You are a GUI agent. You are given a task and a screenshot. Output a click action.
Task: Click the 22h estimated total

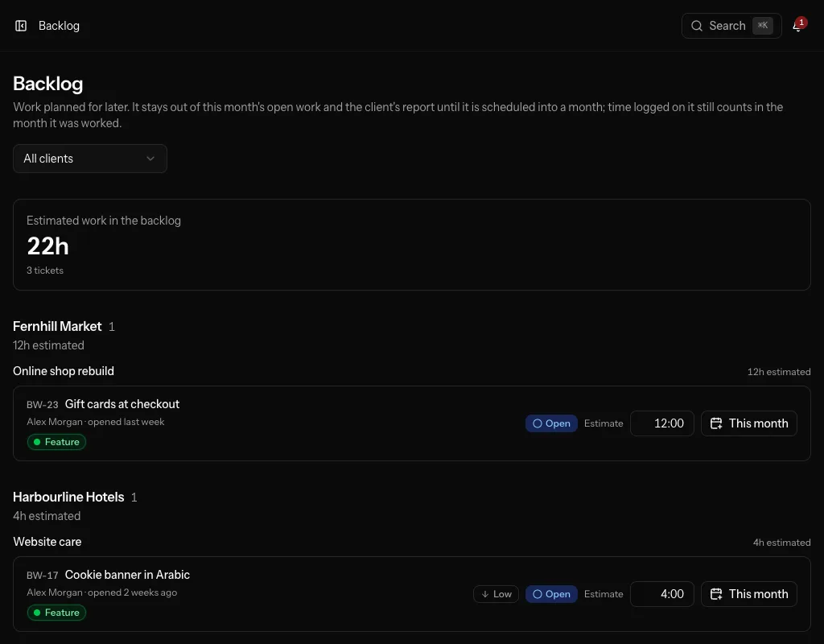(47, 246)
